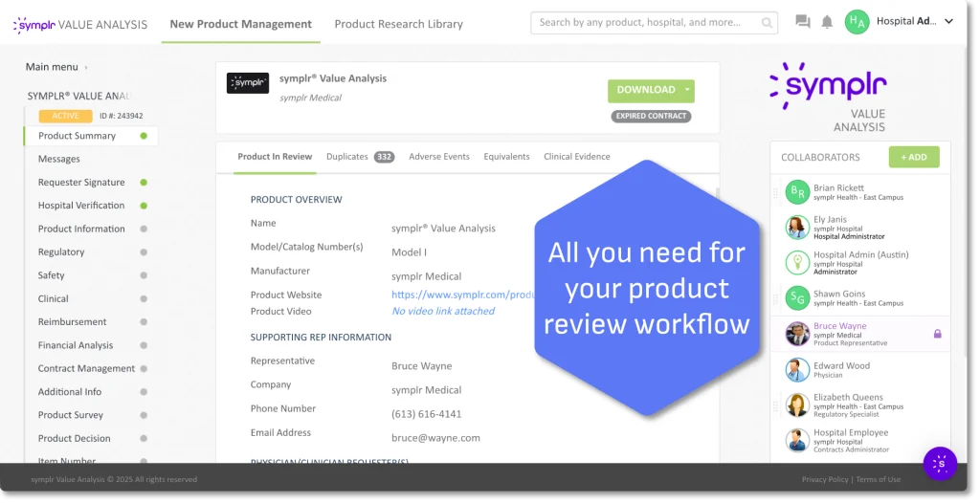Click the bruce@wayne.com email address

coord(435,438)
